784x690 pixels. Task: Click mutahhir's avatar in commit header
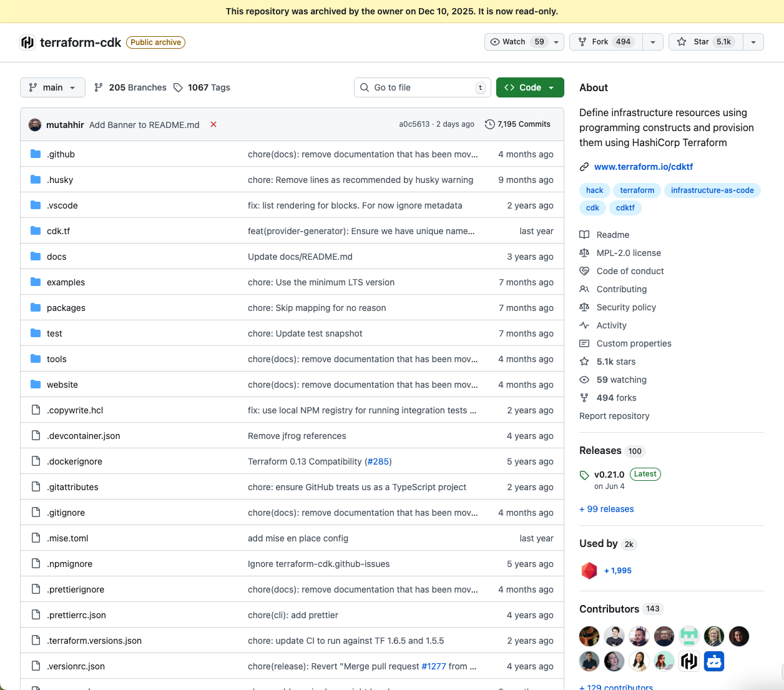pos(35,124)
